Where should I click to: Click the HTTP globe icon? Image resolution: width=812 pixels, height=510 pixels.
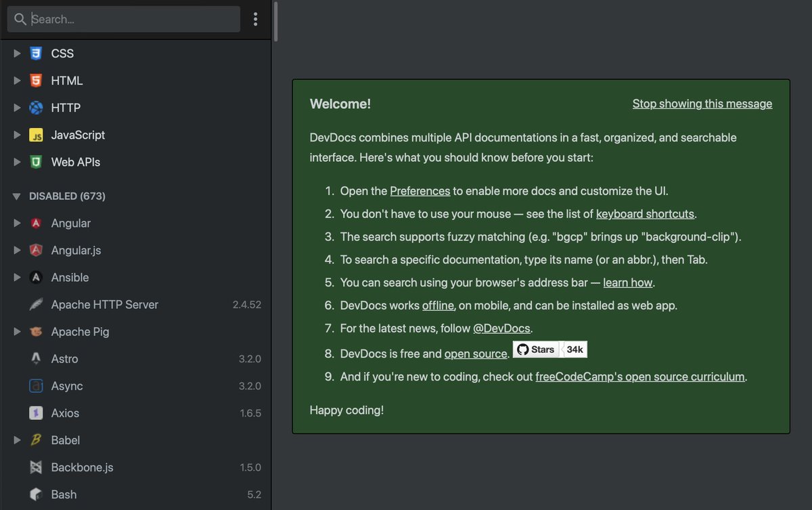coord(36,108)
